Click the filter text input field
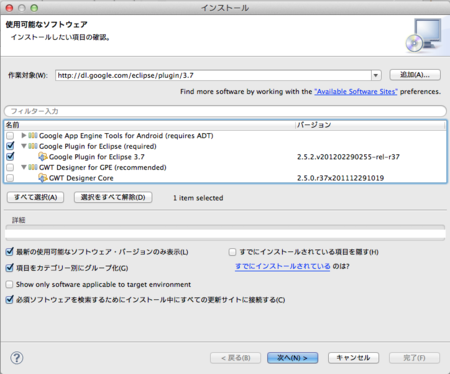 [225, 111]
